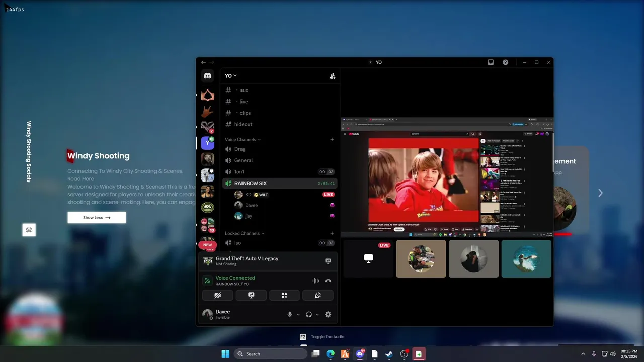Open the server folder with 10 badge
Image resolution: width=644 pixels, height=362 pixels.
pyautogui.click(x=207, y=224)
